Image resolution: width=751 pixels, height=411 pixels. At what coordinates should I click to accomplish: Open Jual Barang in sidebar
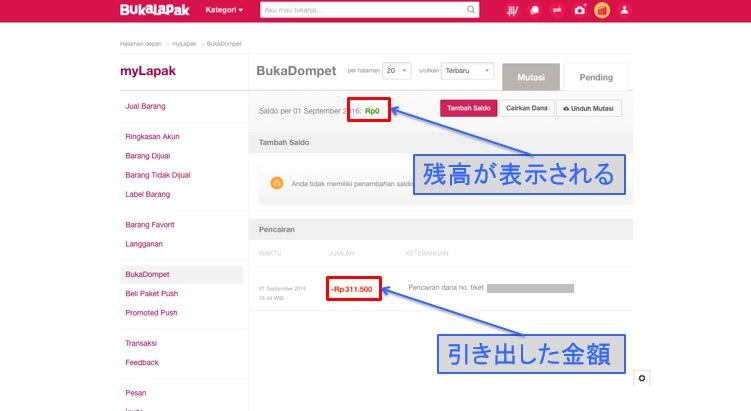tap(145, 106)
